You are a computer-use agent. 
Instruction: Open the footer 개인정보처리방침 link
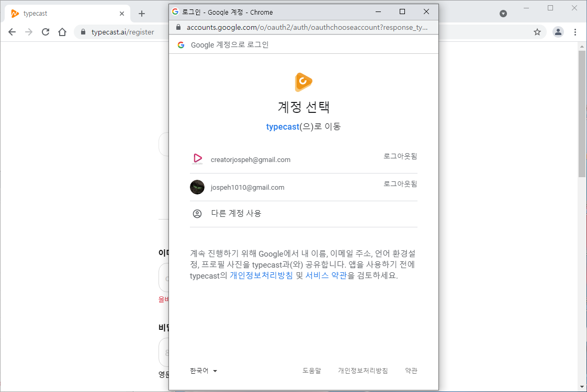363,371
